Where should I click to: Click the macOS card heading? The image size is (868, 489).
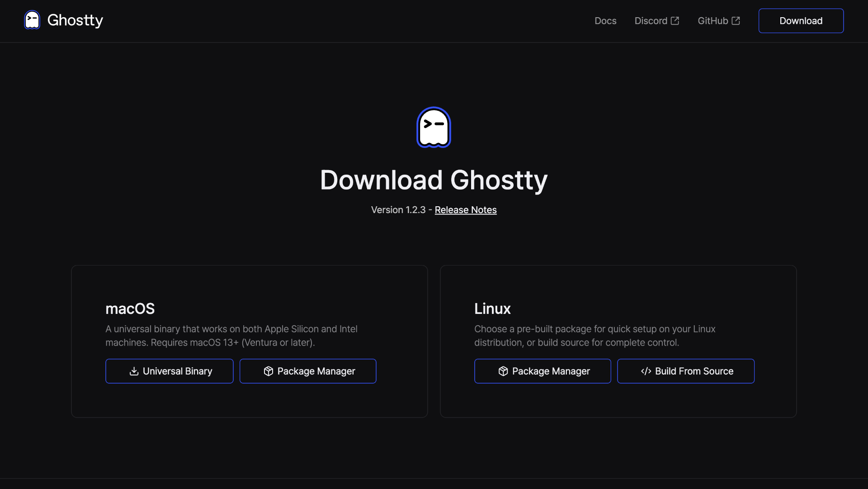click(x=130, y=309)
